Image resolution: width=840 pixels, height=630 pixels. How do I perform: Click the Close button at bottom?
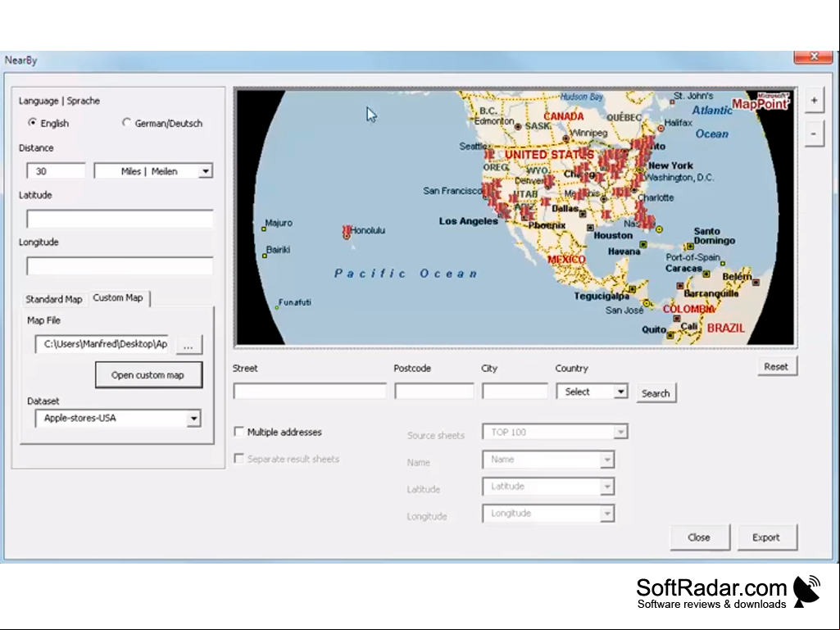[x=699, y=537]
